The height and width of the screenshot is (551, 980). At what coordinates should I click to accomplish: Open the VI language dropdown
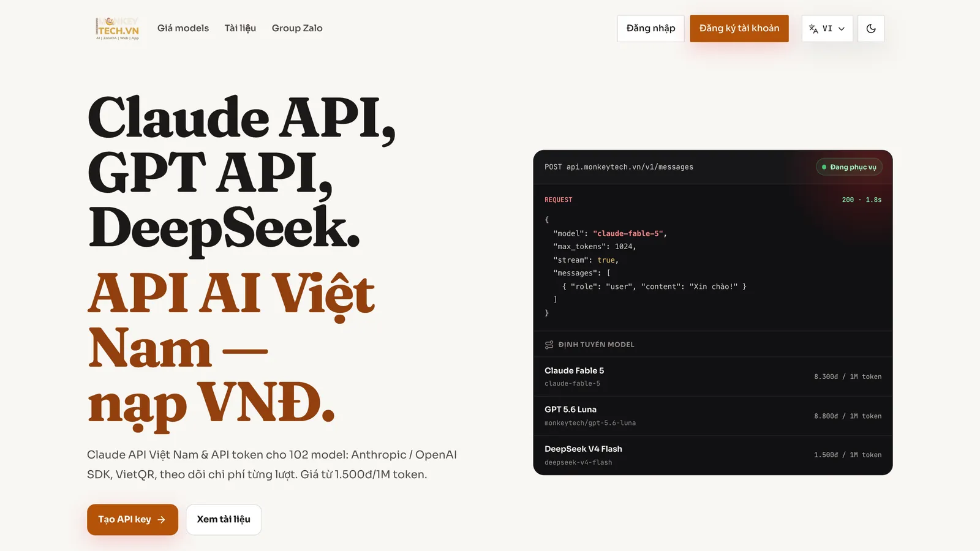point(827,28)
